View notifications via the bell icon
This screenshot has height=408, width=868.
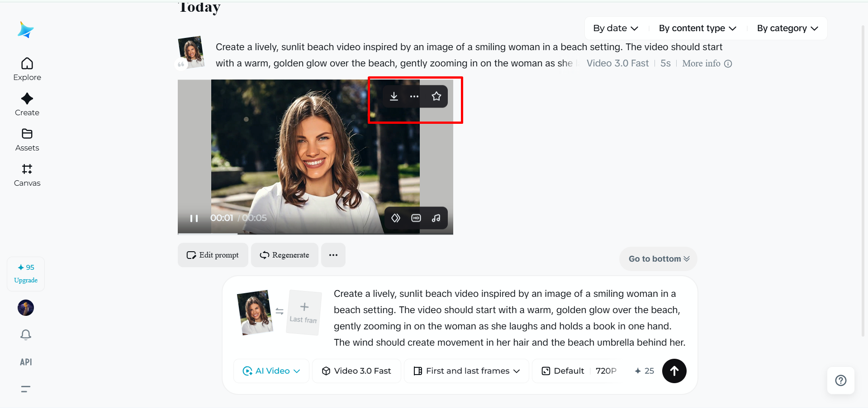click(26, 334)
